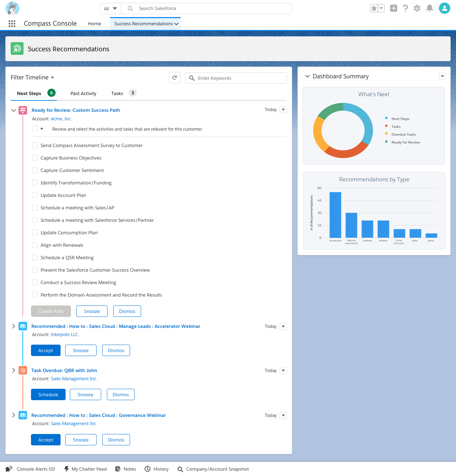Collapse the Dashboard Summary section chevron
This screenshot has width=456, height=476.
(x=307, y=76)
